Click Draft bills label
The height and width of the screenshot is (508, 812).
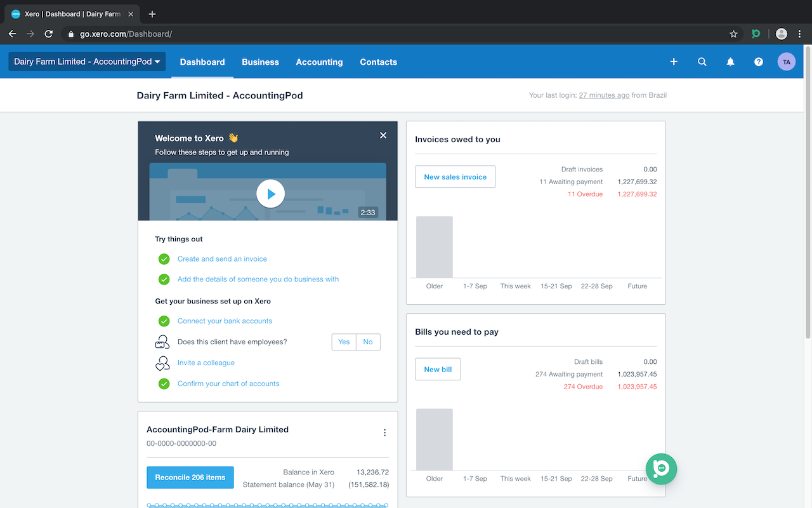[x=588, y=362]
